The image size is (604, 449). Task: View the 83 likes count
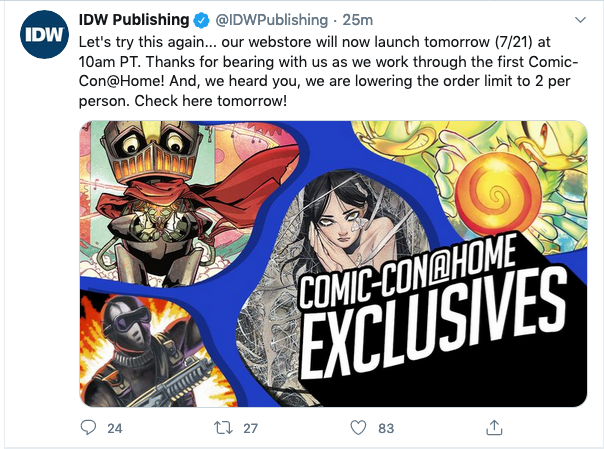pyautogui.click(x=386, y=429)
